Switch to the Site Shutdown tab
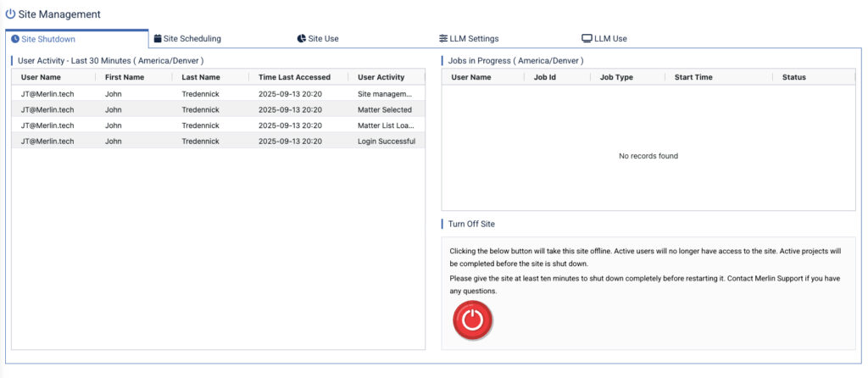Image resolution: width=868 pixels, height=378 pixels. tap(77, 39)
